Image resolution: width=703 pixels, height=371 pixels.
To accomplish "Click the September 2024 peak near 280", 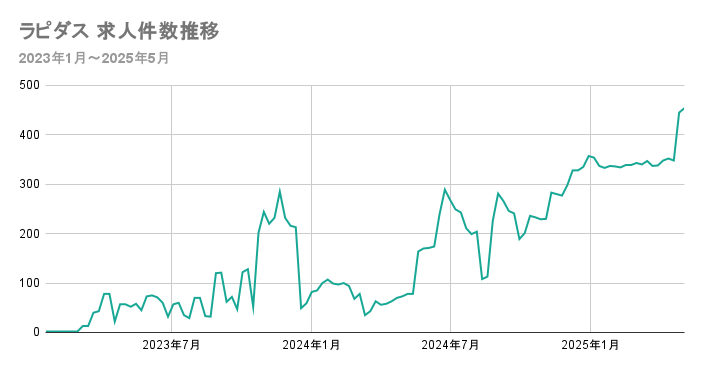I will [x=498, y=193].
